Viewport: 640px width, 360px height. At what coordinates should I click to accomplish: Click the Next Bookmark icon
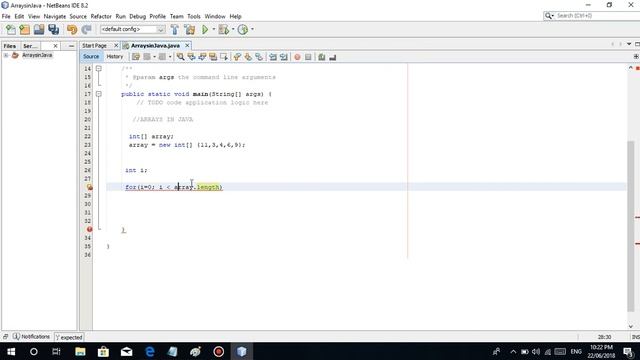pyautogui.click(x=248, y=57)
